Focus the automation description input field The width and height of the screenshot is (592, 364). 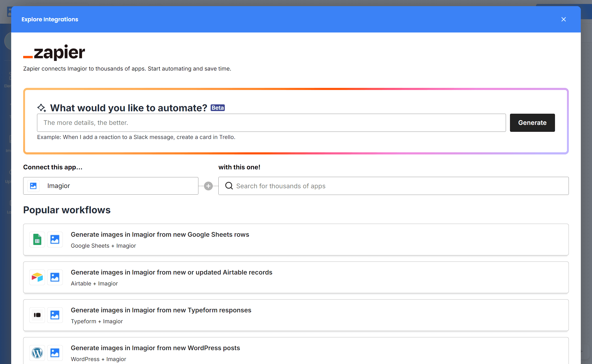point(271,123)
